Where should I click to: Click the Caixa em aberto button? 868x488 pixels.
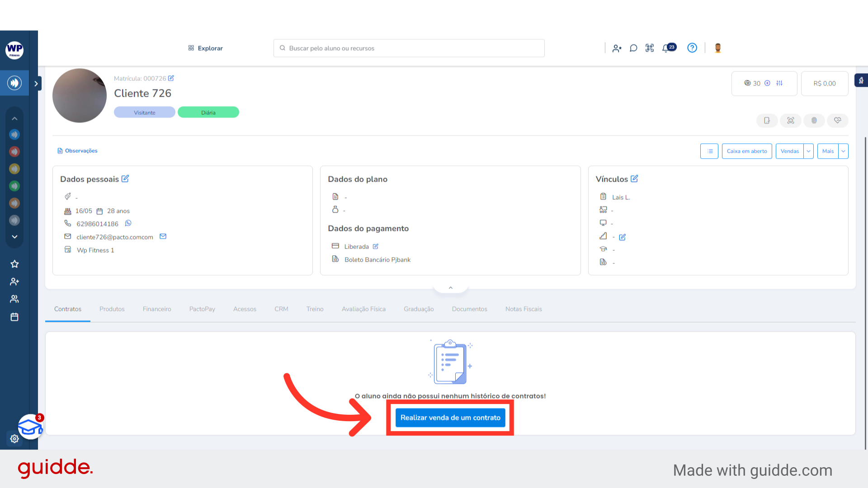coord(747,151)
